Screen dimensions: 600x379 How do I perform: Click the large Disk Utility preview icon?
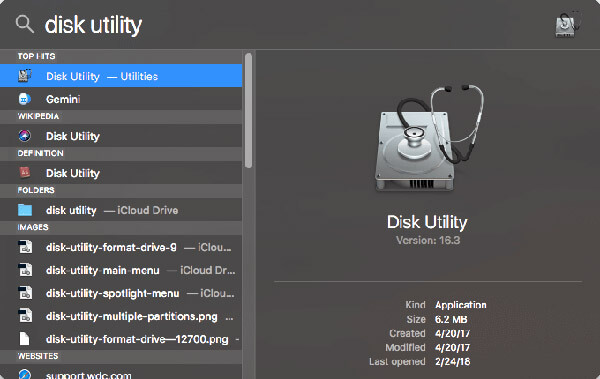(429, 138)
